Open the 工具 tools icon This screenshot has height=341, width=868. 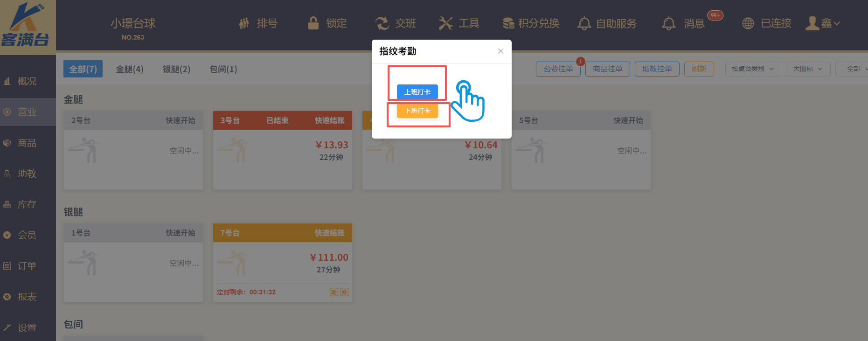pos(446,23)
